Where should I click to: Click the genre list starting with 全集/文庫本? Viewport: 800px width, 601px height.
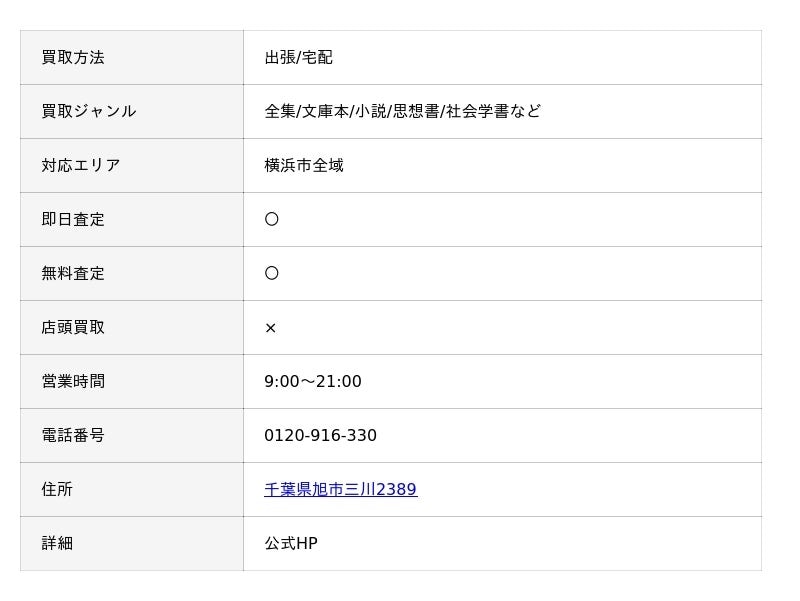403,111
